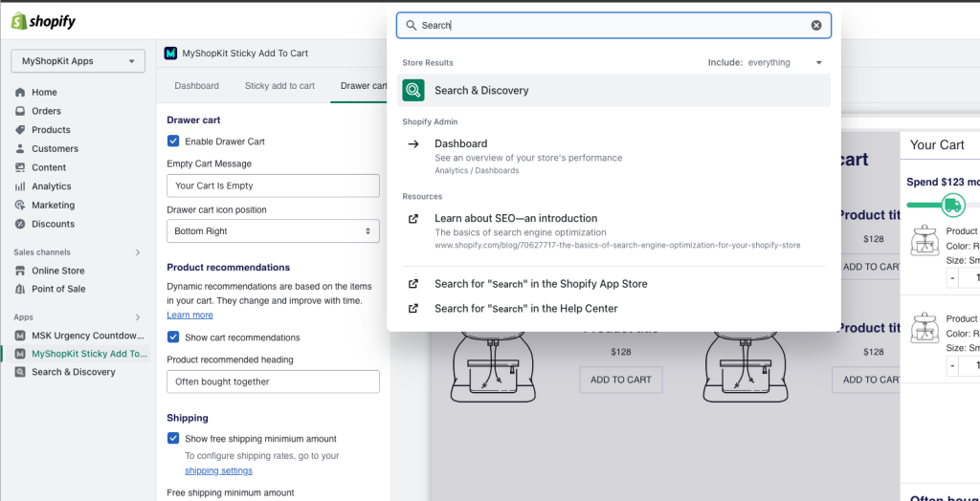Open the Include everything filter dropdown

(x=766, y=62)
